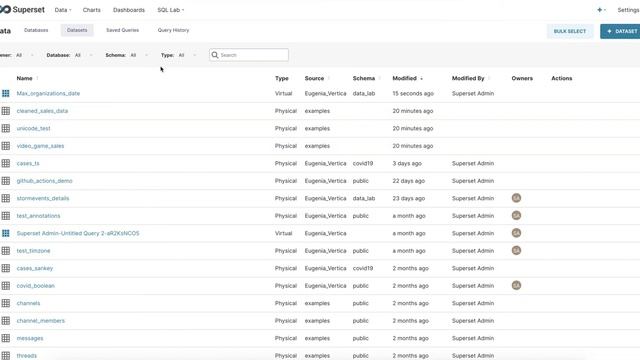Switch to the Databases tab
The height and width of the screenshot is (360, 640).
pos(36,30)
